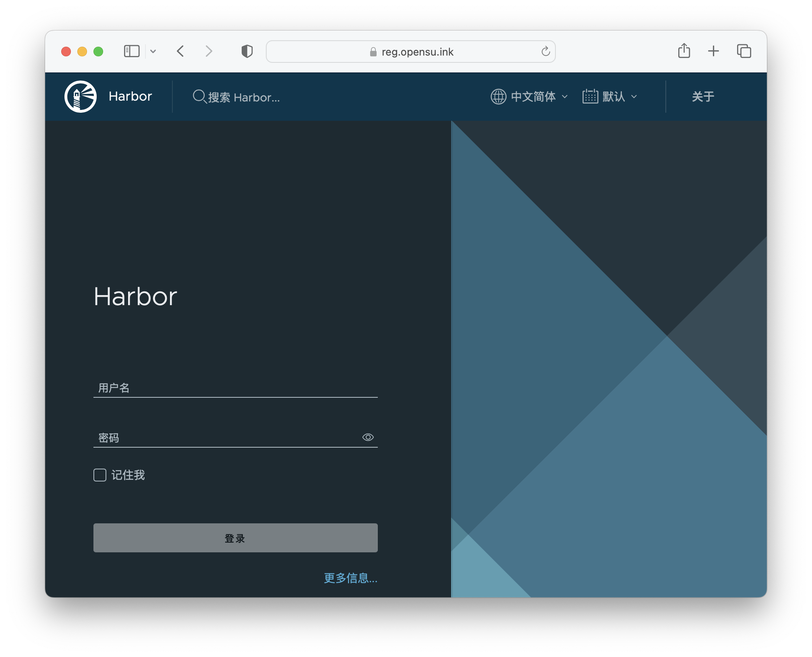Screen dimensions: 812x657
Task: Close the Safari window with red button
Action: click(x=66, y=52)
